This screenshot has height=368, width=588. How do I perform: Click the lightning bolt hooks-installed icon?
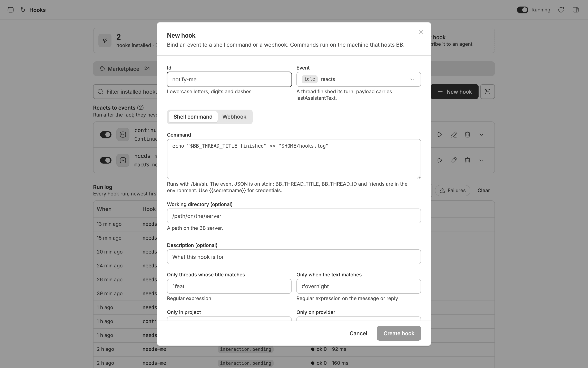pyautogui.click(x=105, y=40)
